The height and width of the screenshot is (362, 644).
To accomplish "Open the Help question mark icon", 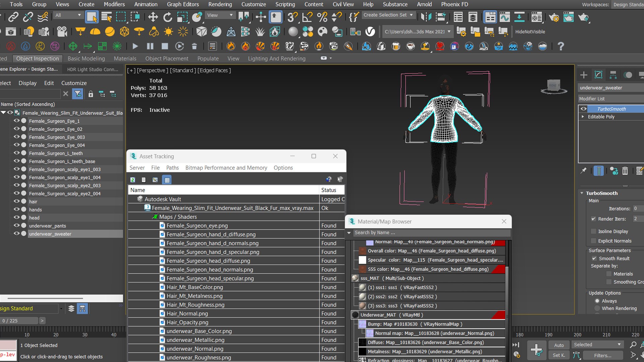I will pyautogui.click(x=560, y=46).
